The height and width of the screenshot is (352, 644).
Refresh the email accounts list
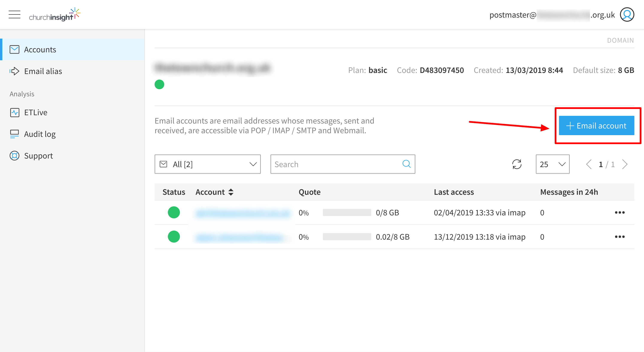pos(517,164)
